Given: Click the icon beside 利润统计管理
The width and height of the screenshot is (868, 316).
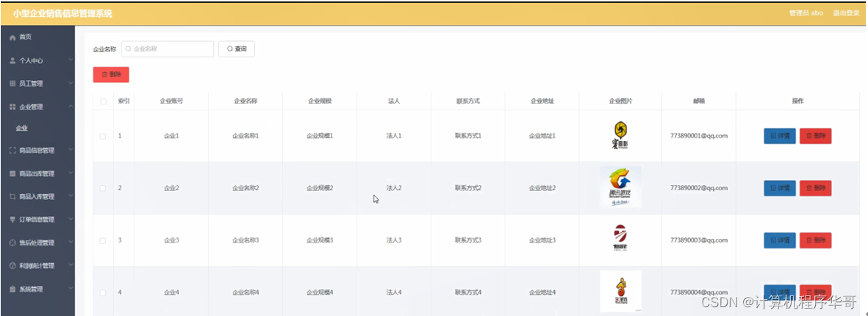Looking at the screenshot, I should pyautogui.click(x=12, y=265).
